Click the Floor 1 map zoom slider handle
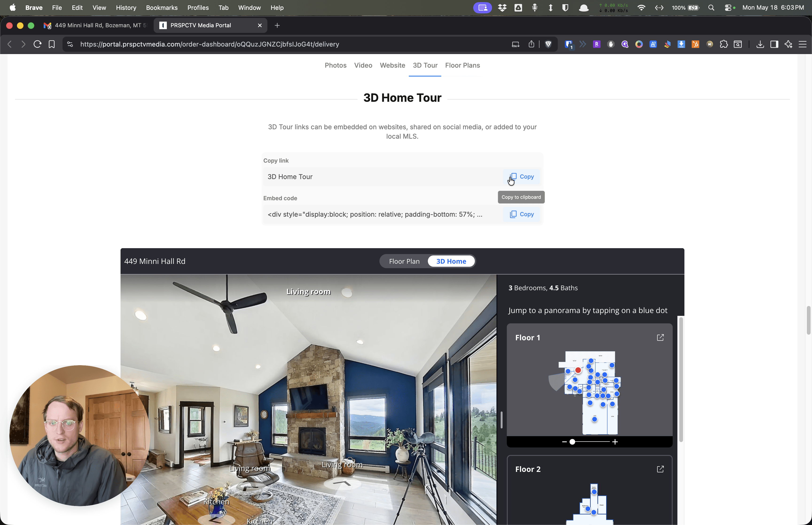812x525 pixels. pyautogui.click(x=572, y=442)
